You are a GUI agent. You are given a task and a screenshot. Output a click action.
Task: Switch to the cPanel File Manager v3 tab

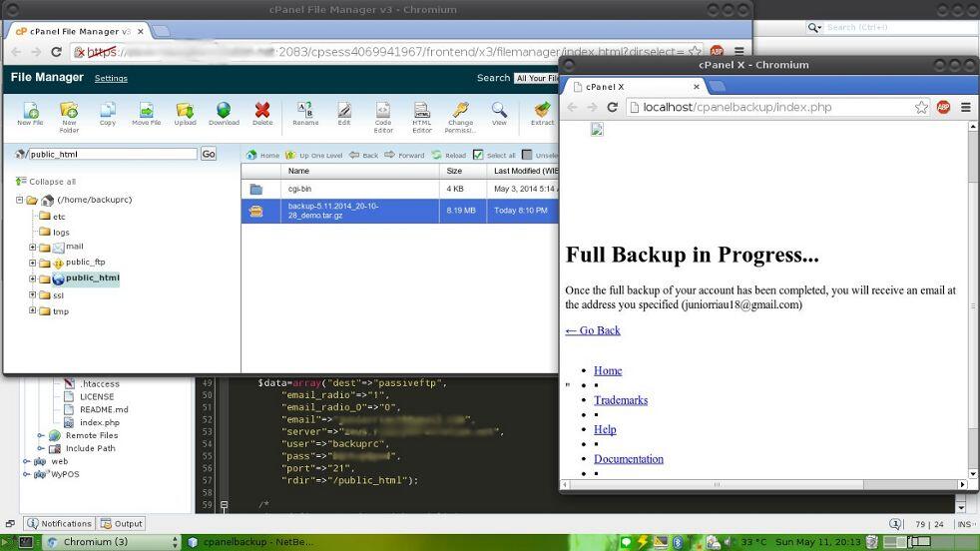pos(78,31)
